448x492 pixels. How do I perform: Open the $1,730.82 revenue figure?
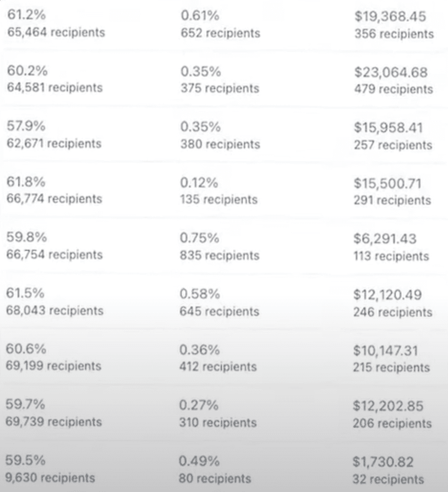click(383, 462)
